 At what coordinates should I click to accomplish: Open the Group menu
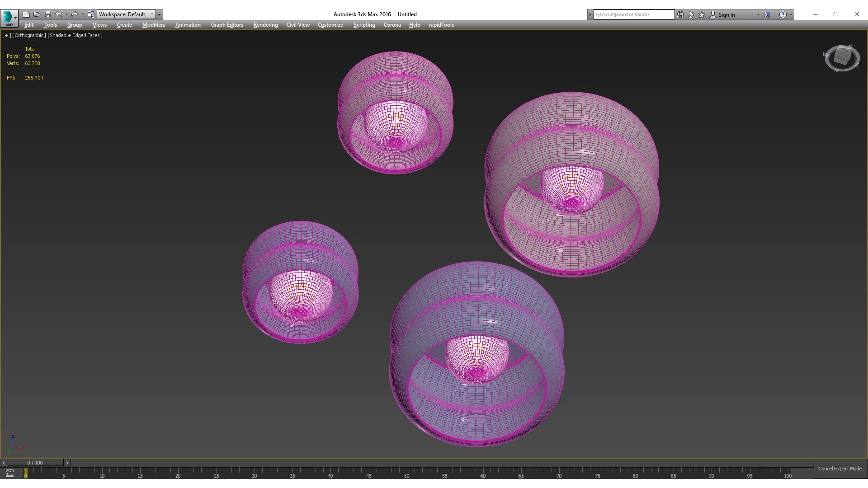pos(75,25)
